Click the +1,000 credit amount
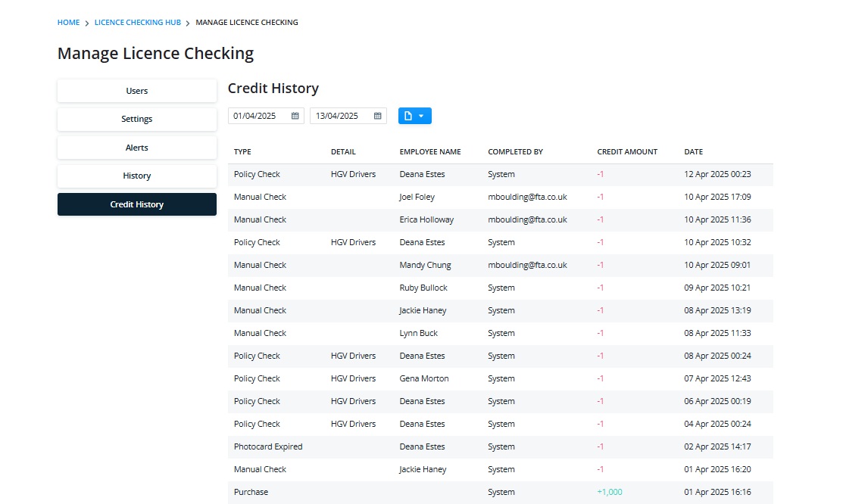The height and width of the screenshot is (504, 846). click(x=610, y=492)
